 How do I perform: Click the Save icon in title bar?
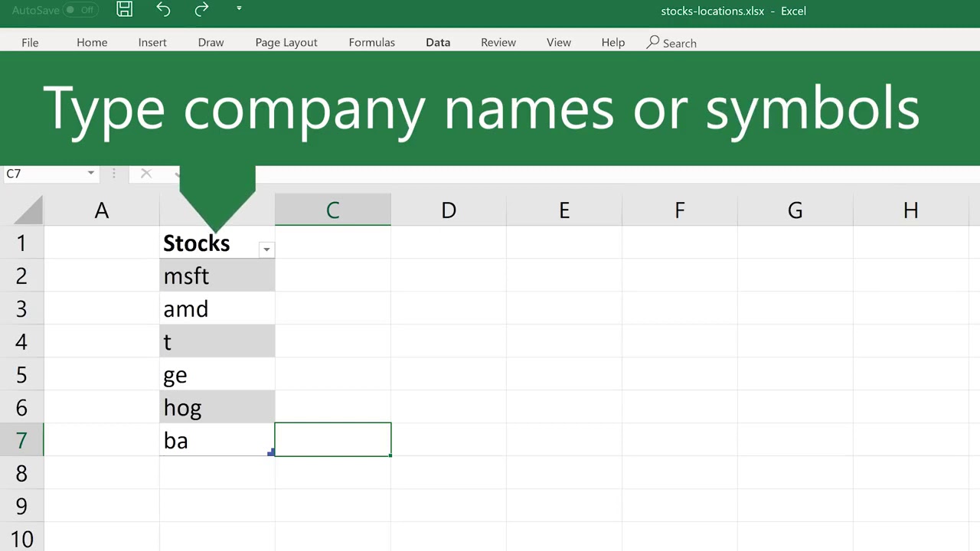(124, 9)
